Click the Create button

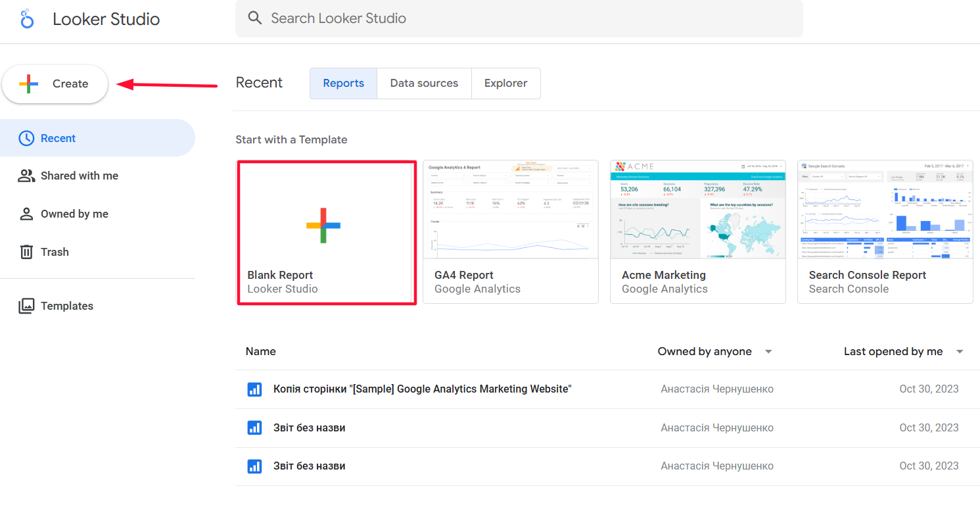point(55,84)
